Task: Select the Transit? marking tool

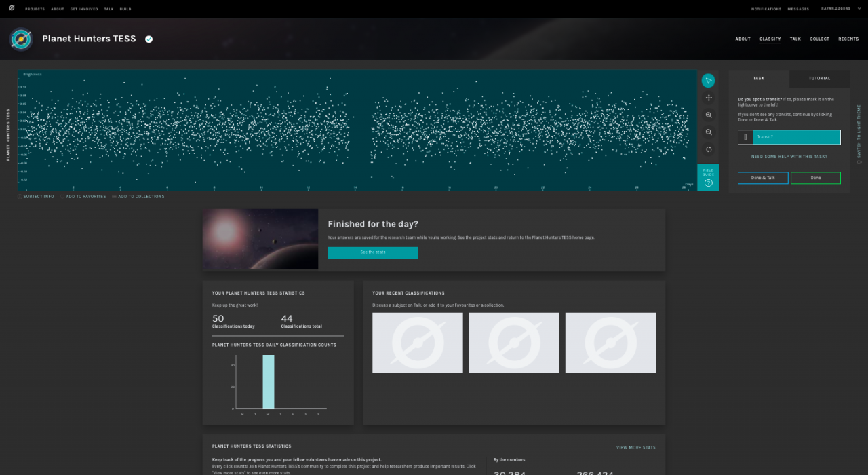Action: 789,137
